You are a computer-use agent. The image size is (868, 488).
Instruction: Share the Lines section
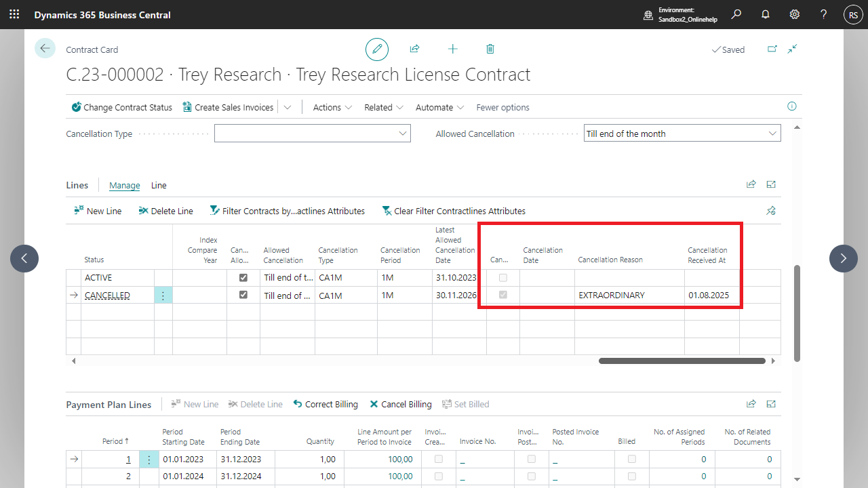tap(751, 184)
